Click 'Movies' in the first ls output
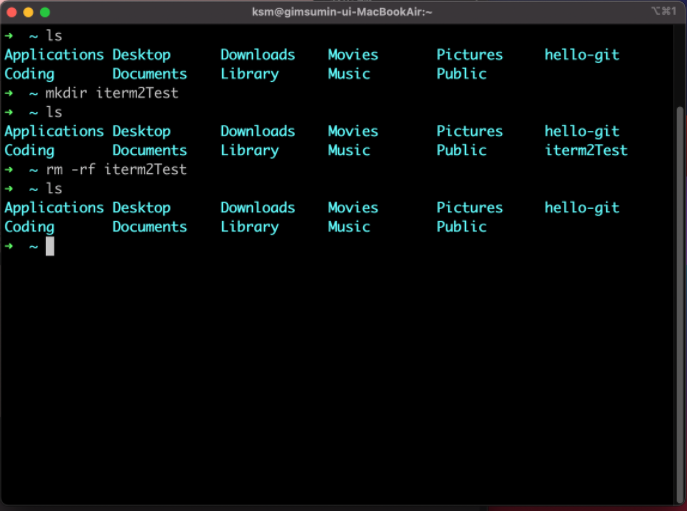This screenshot has height=511, width=687. pos(353,55)
